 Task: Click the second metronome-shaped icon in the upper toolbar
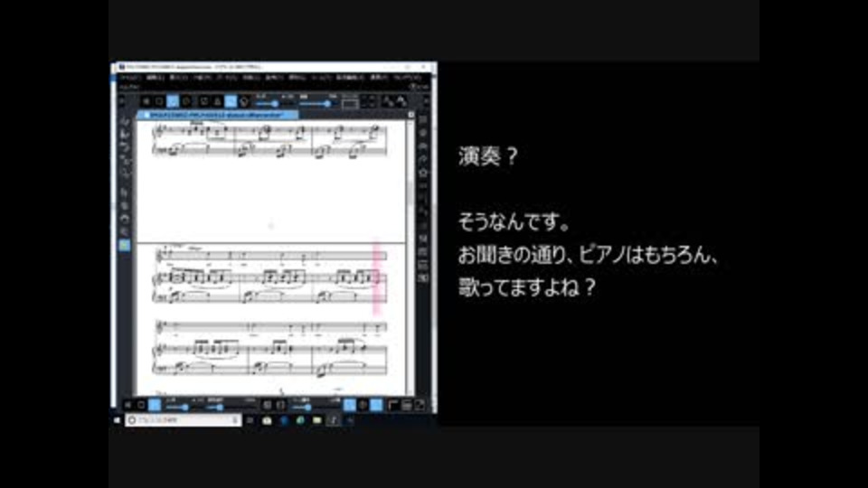[401, 101]
